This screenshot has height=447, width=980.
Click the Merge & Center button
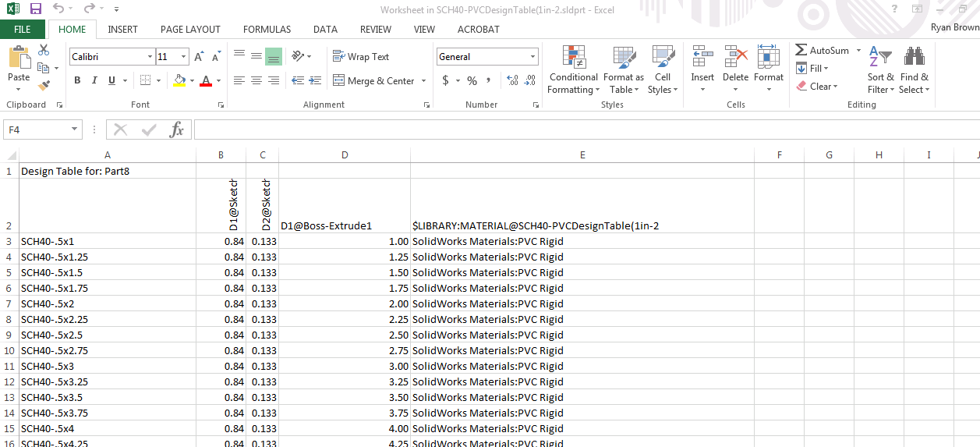point(373,81)
